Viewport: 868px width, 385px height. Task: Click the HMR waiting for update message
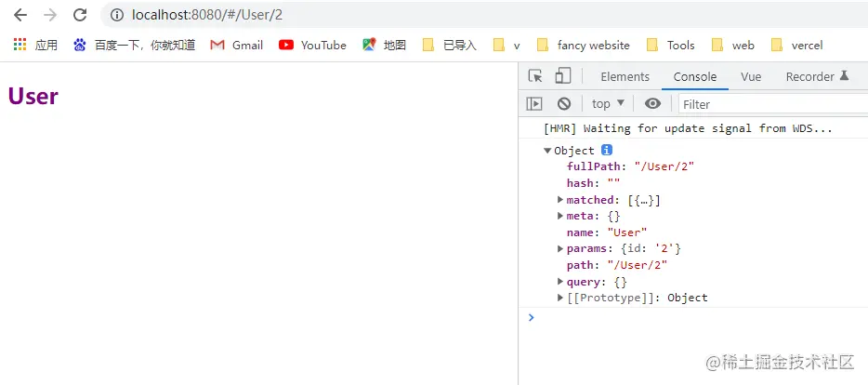click(x=688, y=128)
